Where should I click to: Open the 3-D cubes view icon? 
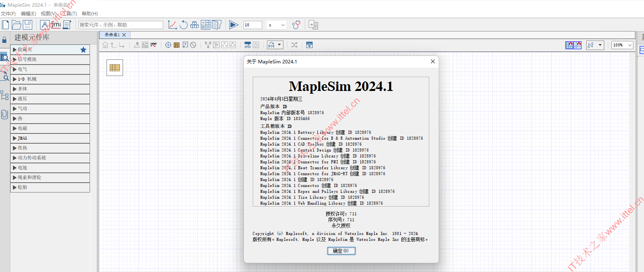(194, 25)
